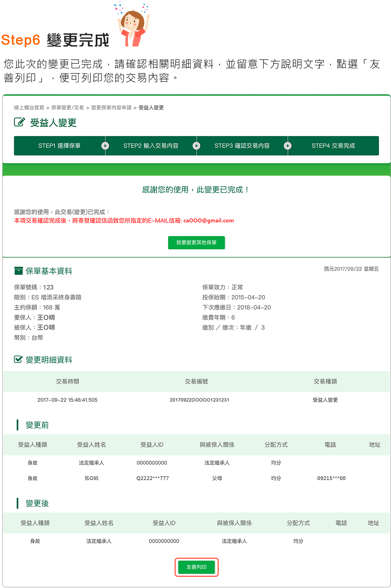Click the date 西元2017/09/22 星期五
This screenshot has width=391, height=588.
click(x=351, y=269)
